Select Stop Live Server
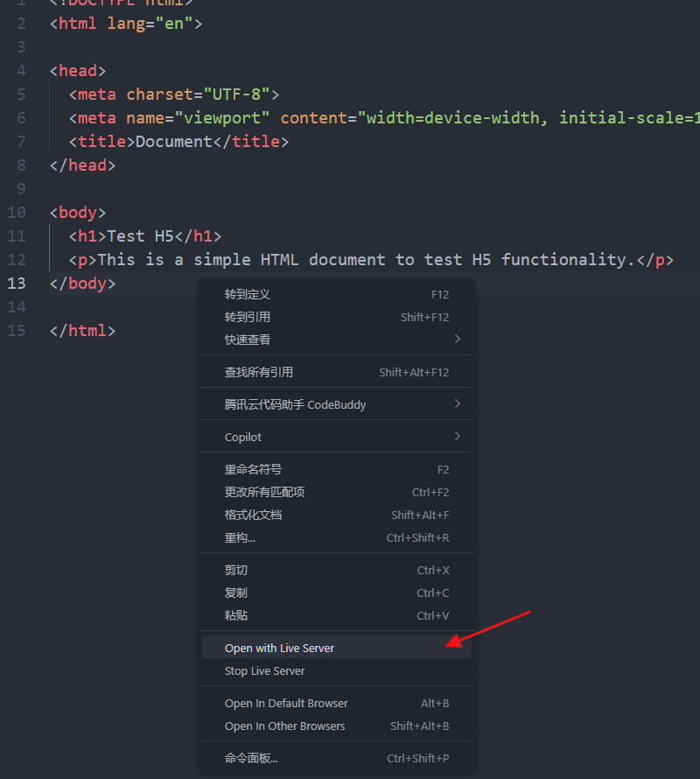This screenshot has height=779, width=700. tap(336, 671)
